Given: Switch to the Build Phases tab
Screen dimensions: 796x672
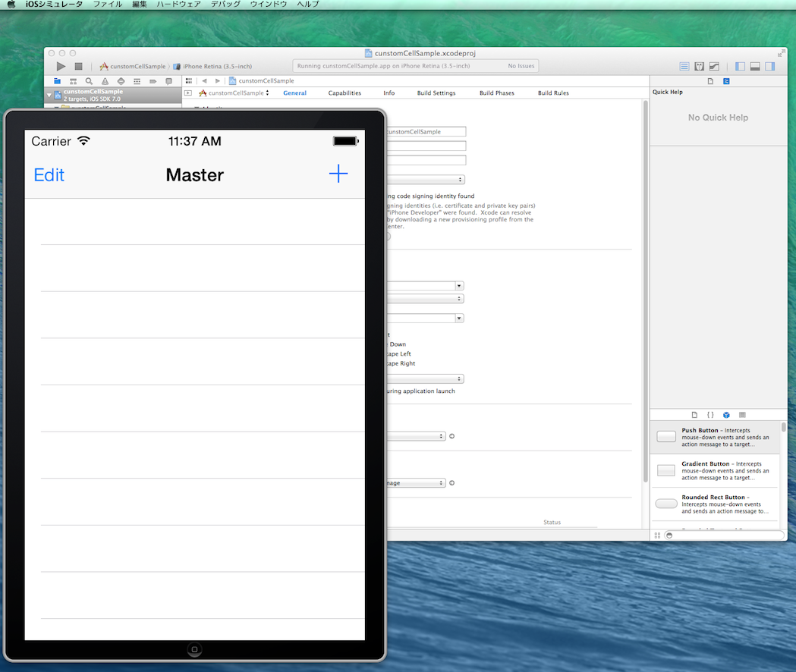Looking at the screenshot, I should pos(496,93).
